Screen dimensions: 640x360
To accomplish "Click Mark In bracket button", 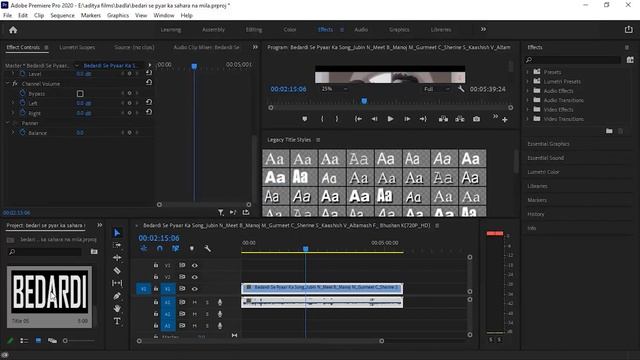I will 322,119.
